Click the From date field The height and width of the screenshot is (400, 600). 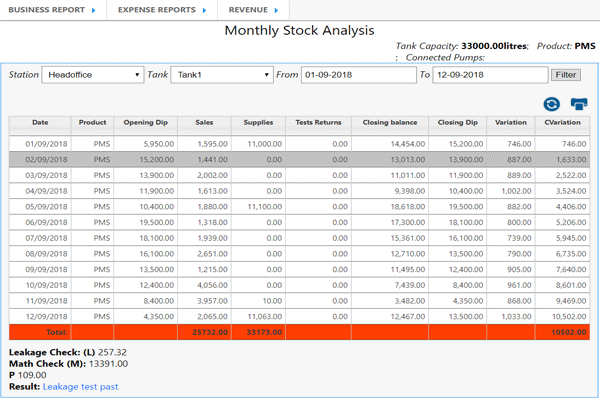coord(359,75)
